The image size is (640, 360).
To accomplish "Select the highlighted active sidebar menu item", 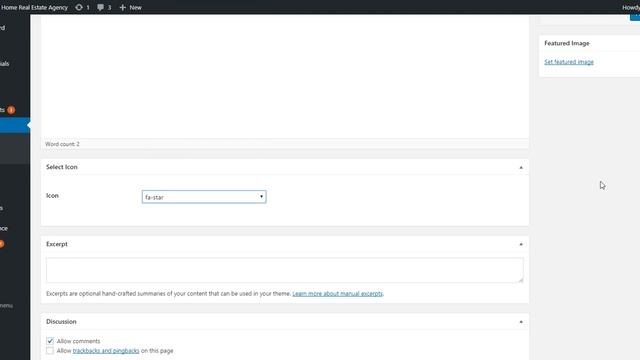I will tap(15, 125).
